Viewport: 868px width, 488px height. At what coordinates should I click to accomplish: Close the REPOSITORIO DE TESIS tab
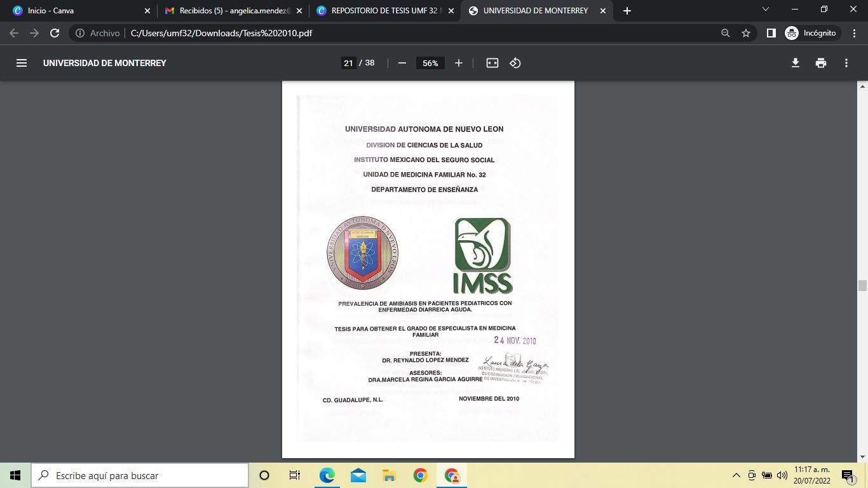[451, 11]
